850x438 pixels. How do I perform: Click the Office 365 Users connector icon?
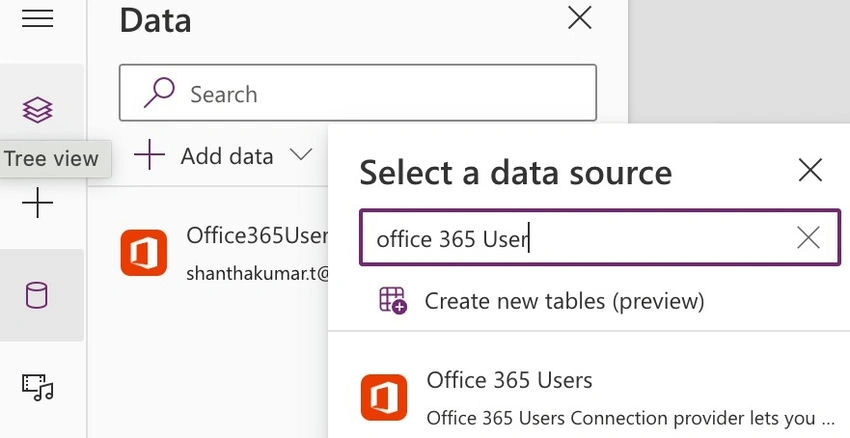(x=384, y=397)
